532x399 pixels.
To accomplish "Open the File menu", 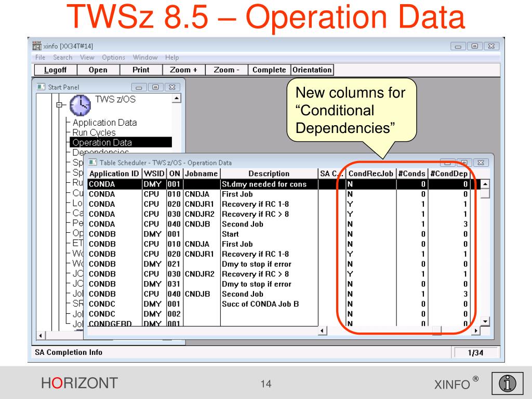I will pyautogui.click(x=40, y=57).
